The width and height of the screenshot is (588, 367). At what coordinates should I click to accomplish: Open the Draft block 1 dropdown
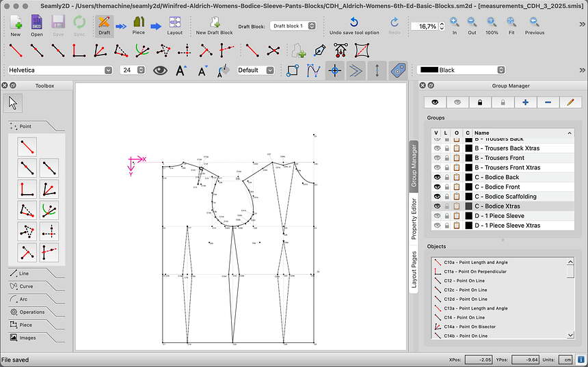click(293, 26)
